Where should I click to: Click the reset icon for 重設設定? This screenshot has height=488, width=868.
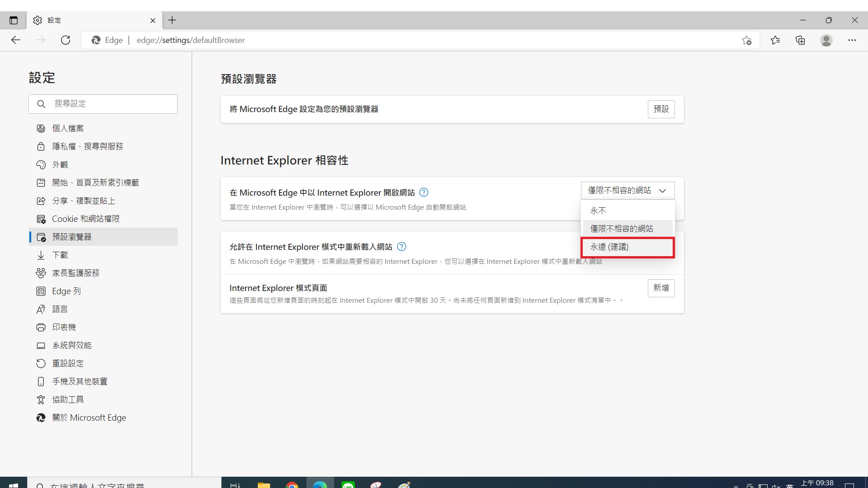41,363
